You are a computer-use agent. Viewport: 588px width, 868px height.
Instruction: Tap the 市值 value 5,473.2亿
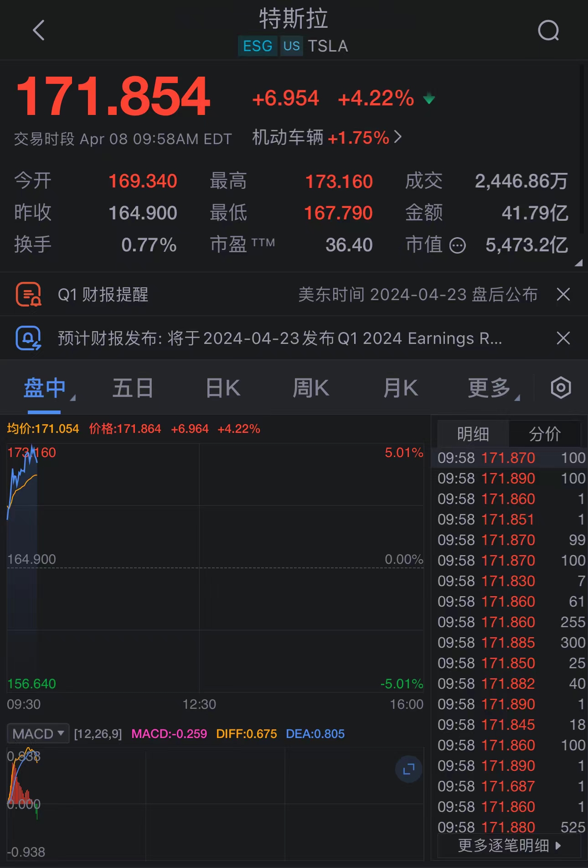point(527,245)
